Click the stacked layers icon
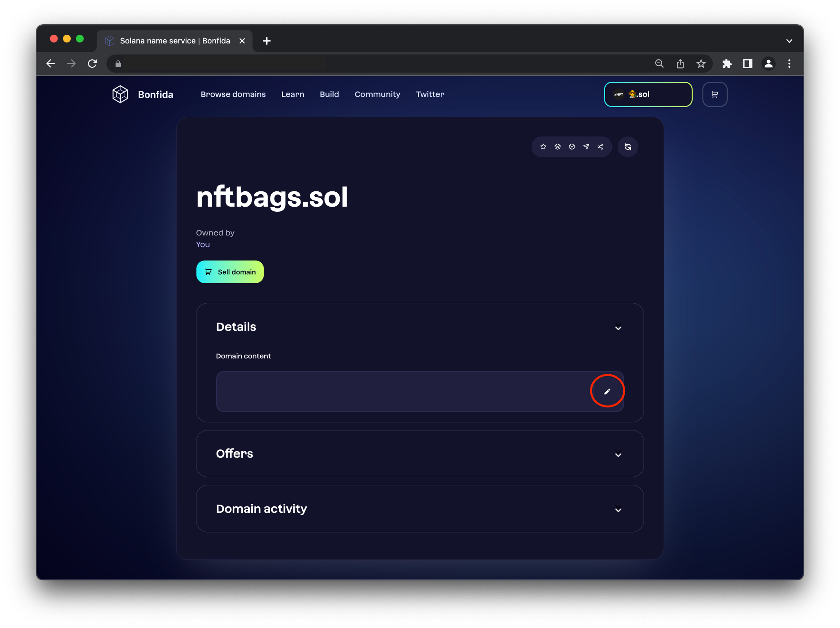Viewport: 840px width, 628px height. pos(557,147)
